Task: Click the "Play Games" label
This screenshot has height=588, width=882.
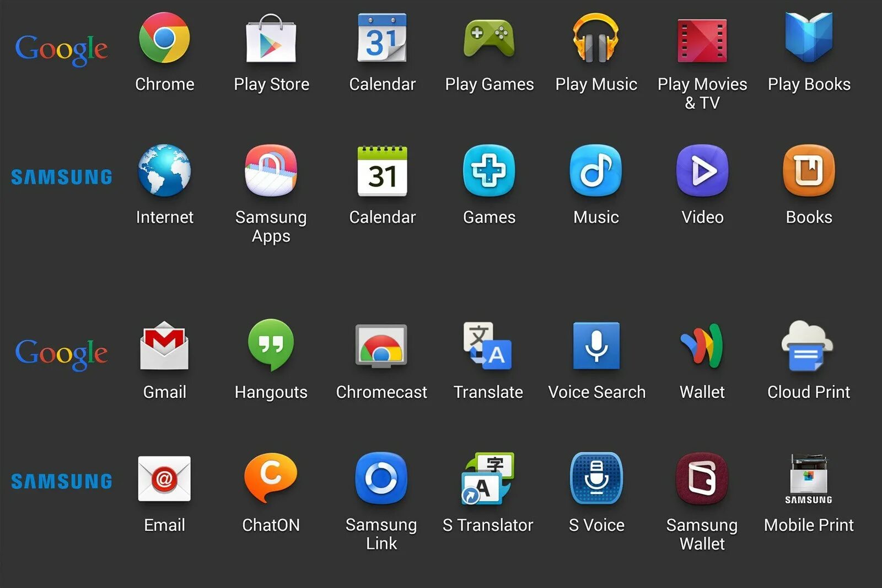Action: click(x=489, y=85)
